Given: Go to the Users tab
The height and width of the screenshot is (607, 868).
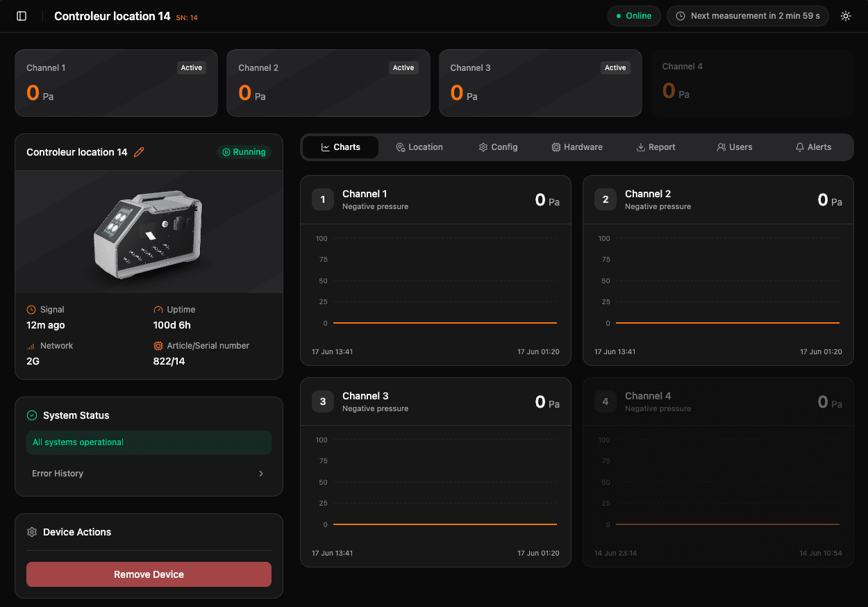Looking at the screenshot, I should pos(735,147).
